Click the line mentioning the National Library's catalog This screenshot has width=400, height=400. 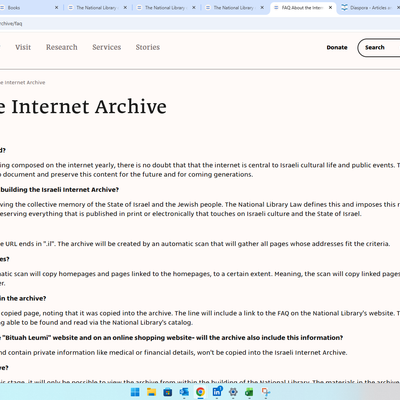point(96,322)
